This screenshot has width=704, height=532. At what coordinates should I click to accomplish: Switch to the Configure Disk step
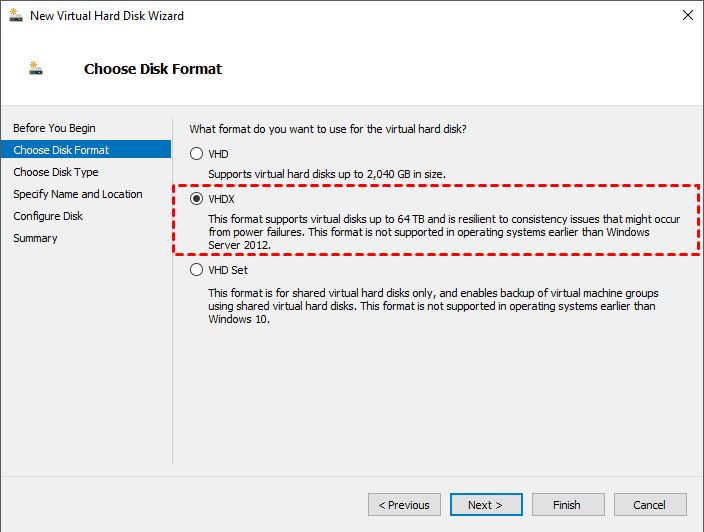click(48, 216)
